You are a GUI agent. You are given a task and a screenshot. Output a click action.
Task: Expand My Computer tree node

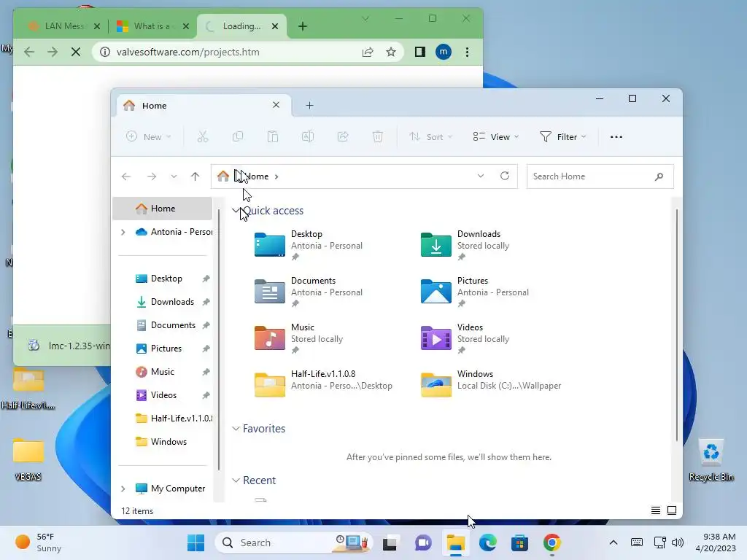[123, 489]
